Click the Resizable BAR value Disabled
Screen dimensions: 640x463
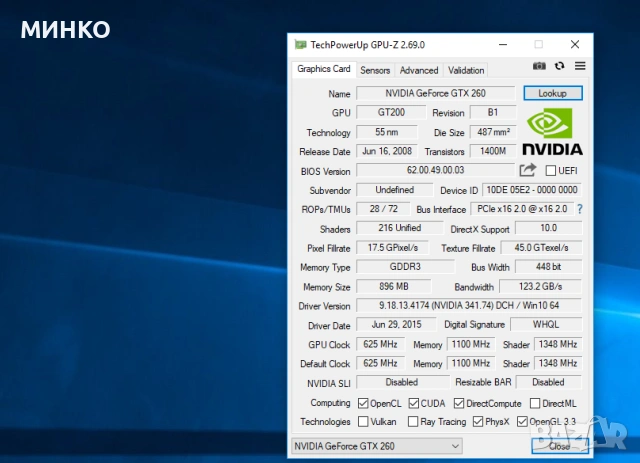(549, 382)
